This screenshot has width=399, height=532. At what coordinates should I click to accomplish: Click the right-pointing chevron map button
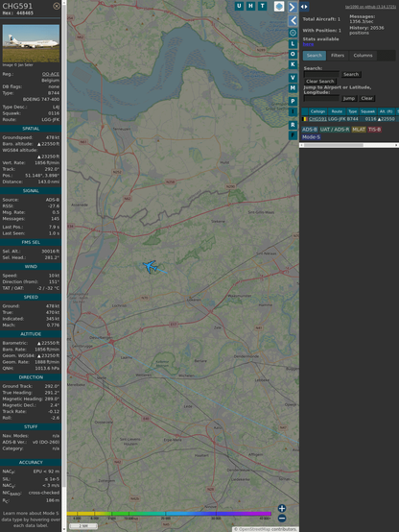(293, 7)
